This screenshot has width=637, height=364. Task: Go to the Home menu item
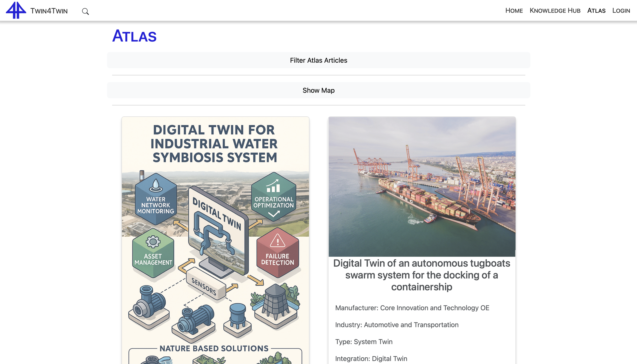click(514, 11)
